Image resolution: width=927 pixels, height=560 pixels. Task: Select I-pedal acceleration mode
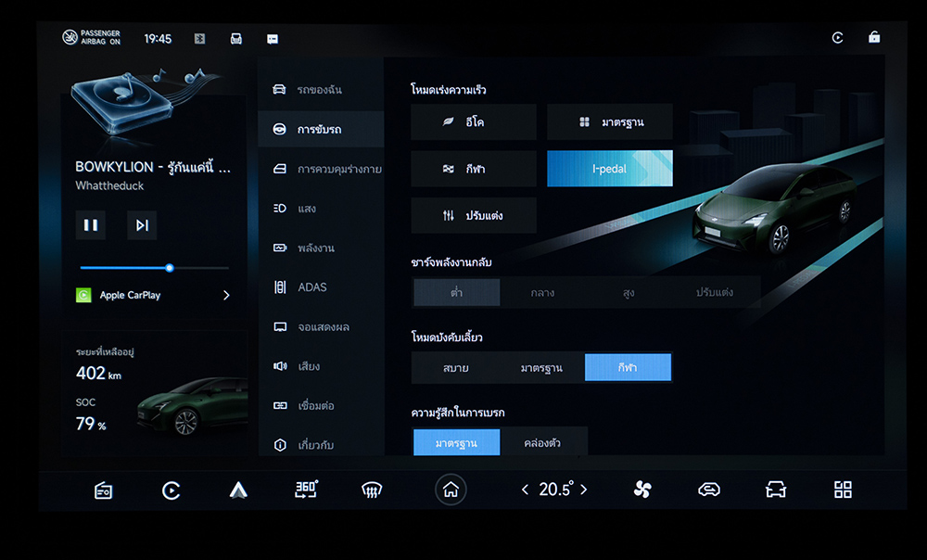[609, 169]
